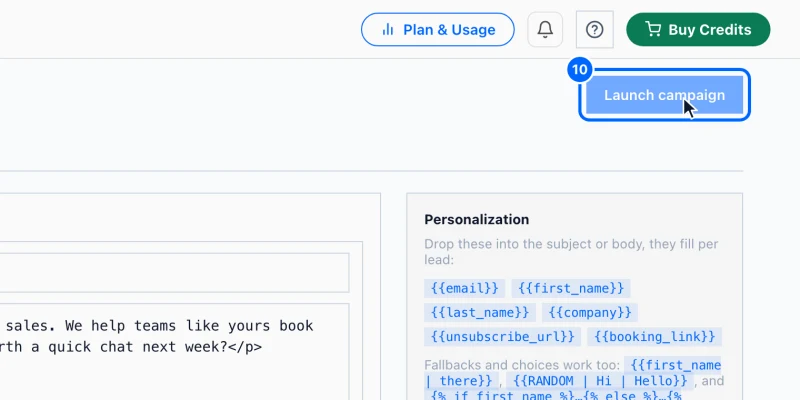Insert the {{company}} tag
800x400 pixels.
click(x=590, y=312)
